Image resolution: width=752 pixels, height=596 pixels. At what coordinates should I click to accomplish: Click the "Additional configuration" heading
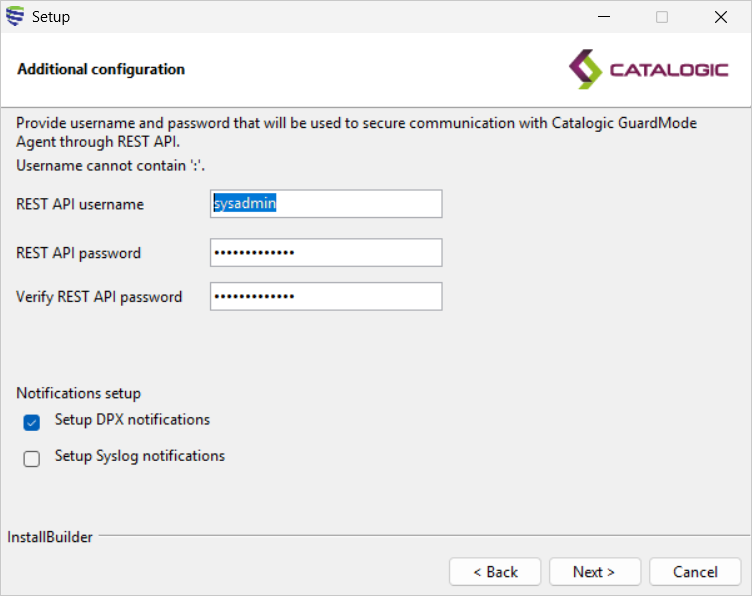tap(101, 70)
